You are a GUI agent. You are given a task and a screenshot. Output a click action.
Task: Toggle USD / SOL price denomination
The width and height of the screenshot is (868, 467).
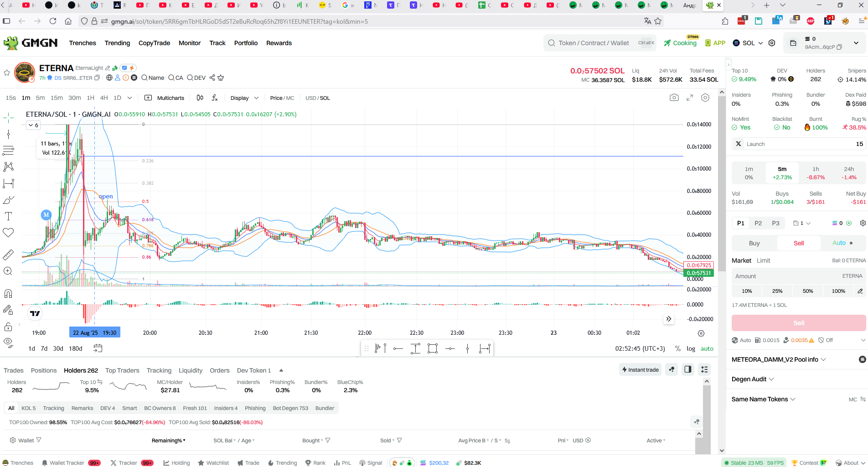coord(318,98)
